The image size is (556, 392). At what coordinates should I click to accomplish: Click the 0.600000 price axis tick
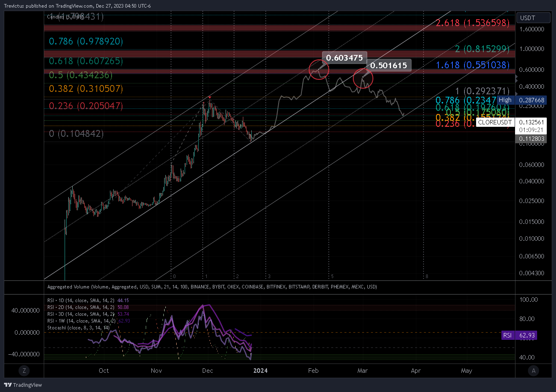click(x=532, y=70)
